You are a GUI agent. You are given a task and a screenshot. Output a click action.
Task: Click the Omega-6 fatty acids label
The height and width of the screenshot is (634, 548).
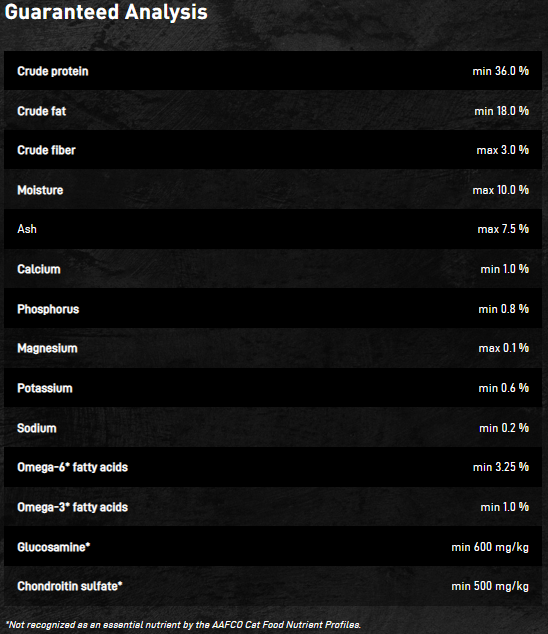[x=72, y=467]
